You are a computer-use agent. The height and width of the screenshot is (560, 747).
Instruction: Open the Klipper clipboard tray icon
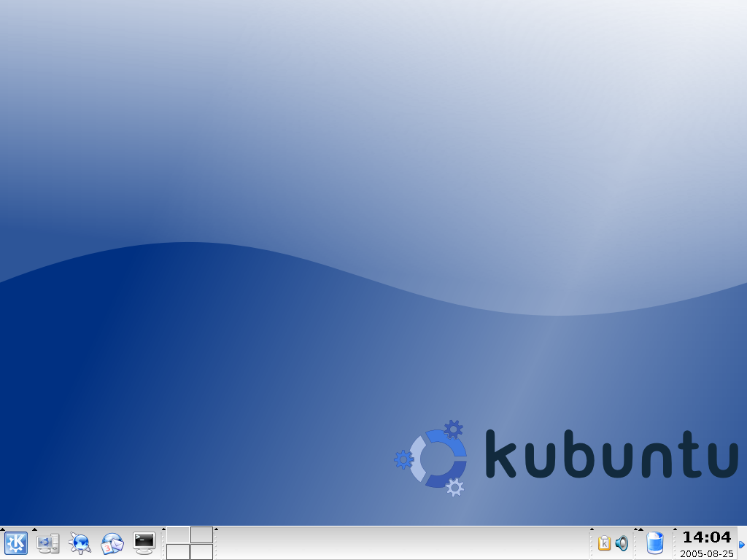point(604,542)
